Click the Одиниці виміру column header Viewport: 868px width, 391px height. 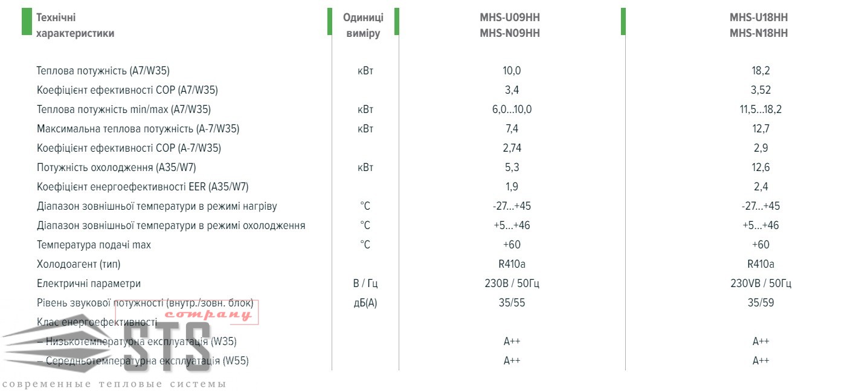(x=363, y=25)
